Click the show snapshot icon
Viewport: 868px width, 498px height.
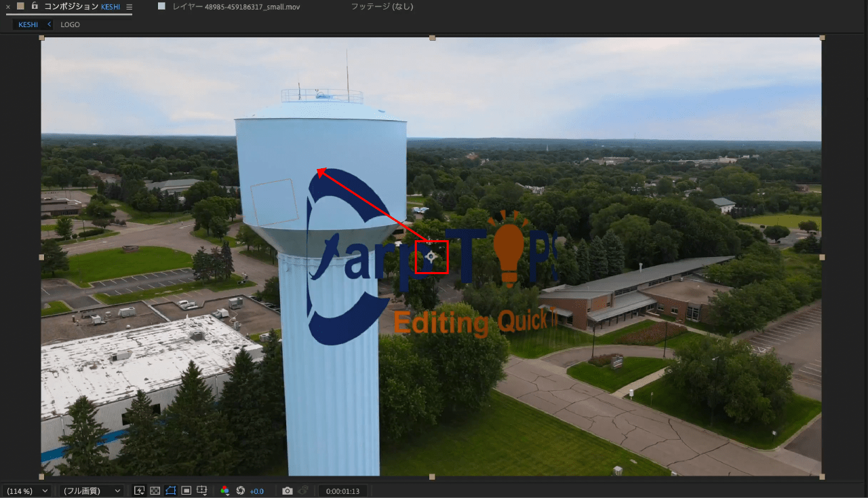[x=303, y=491]
